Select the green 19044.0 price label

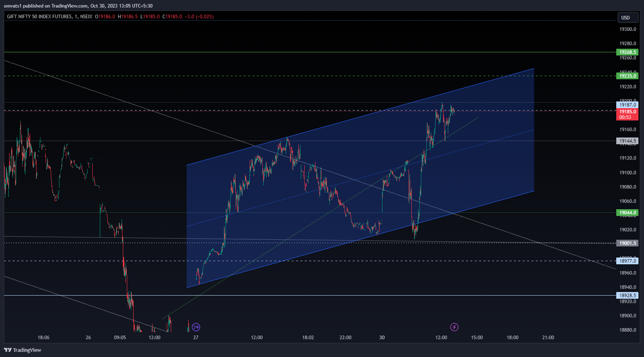coord(627,213)
